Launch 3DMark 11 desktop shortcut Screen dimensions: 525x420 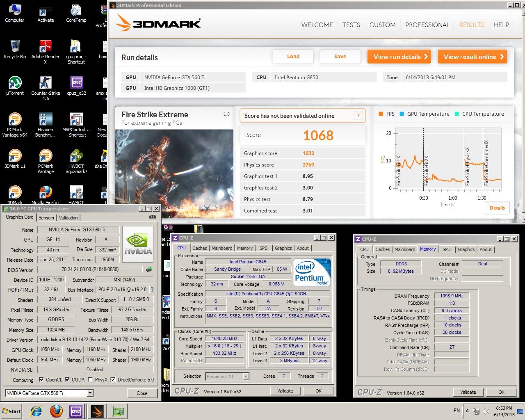click(14, 158)
